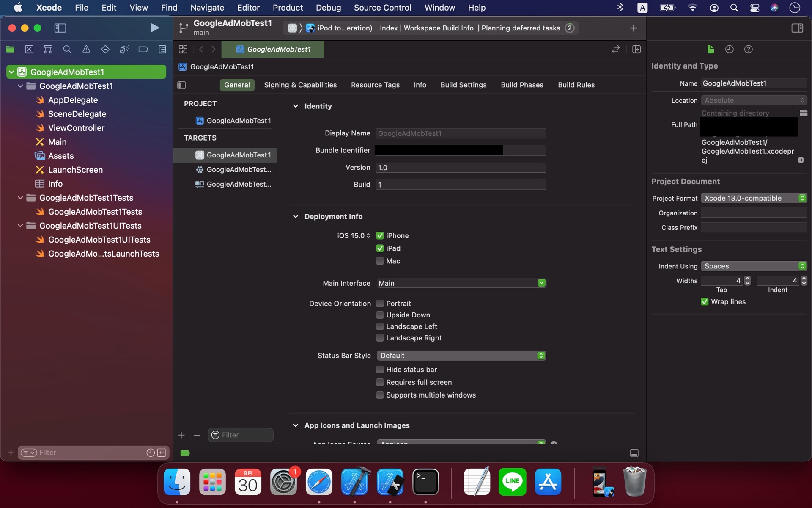
Task: Remove selected target with minus
Action: click(197, 435)
